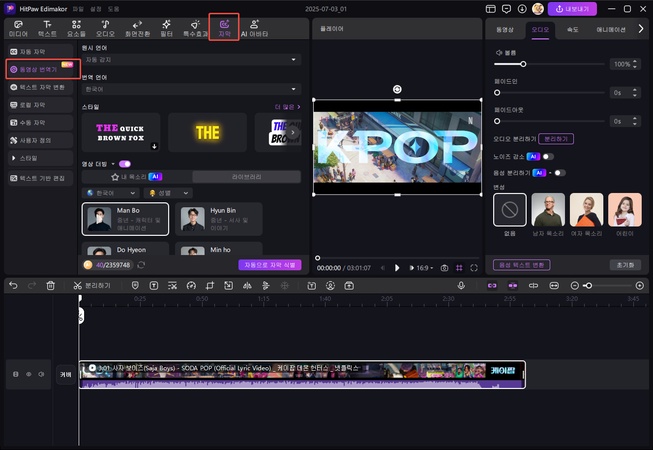Switch to the Video (동영상) properties tab
This screenshot has width=653, height=450.
coord(505,30)
